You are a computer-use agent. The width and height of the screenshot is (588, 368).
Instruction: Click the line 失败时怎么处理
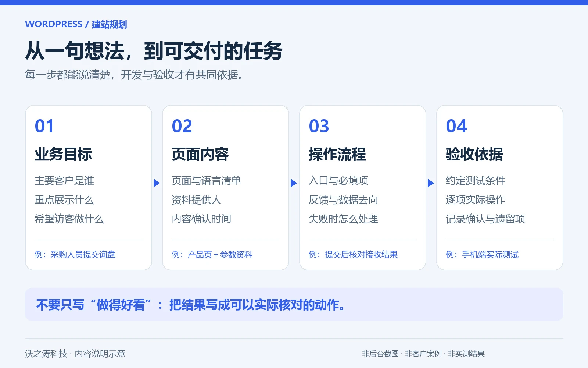(343, 219)
